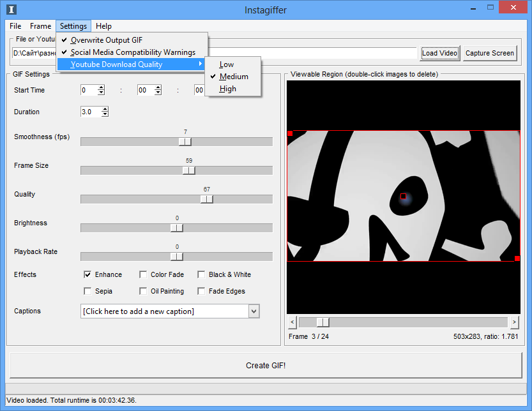Select High download quality

point(232,89)
